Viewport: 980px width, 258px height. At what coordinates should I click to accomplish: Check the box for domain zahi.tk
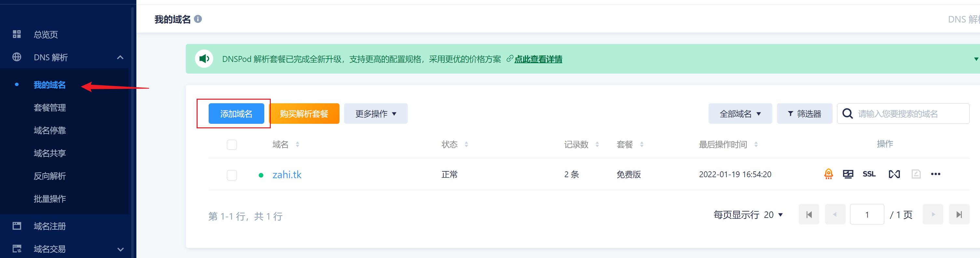(x=232, y=175)
